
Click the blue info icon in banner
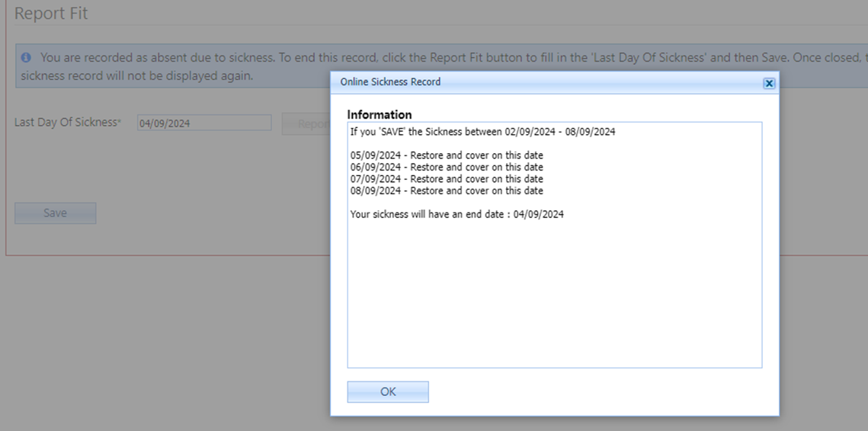[x=26, y=58]
